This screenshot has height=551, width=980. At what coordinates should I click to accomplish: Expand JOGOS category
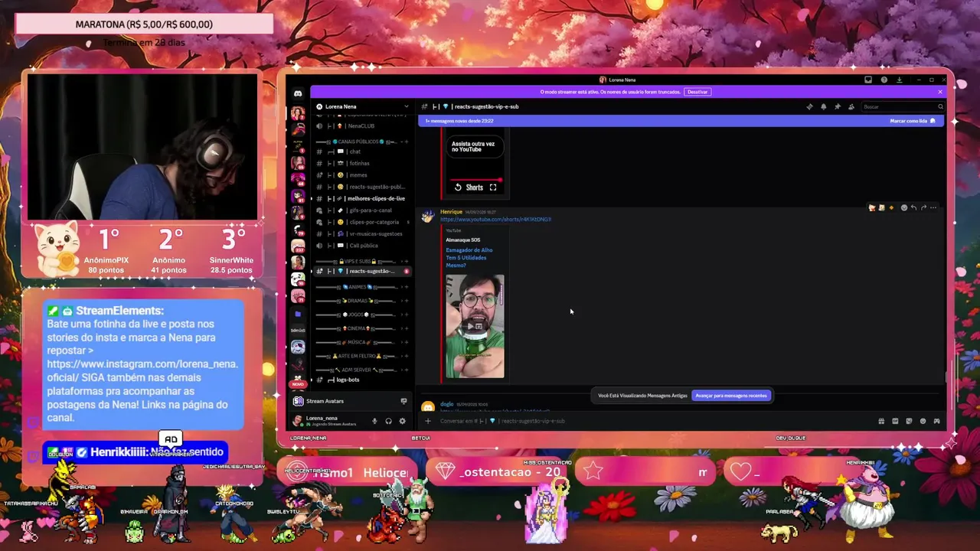click(361, 315)
